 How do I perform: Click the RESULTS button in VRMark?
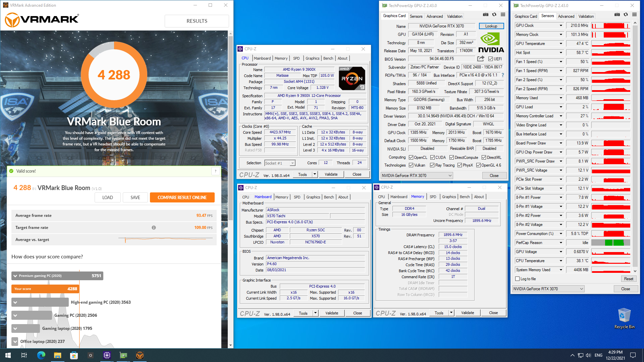click(197, 21)
